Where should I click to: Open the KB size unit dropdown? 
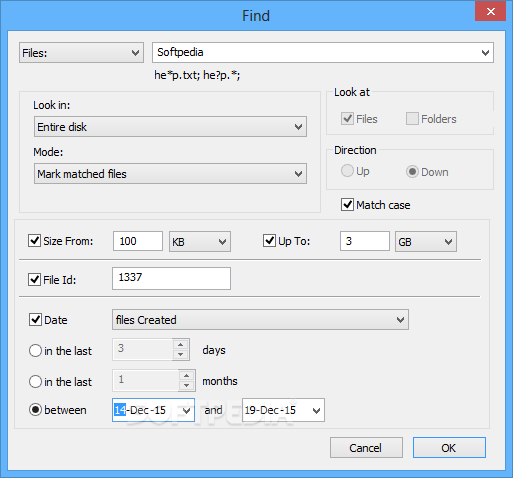200,242
